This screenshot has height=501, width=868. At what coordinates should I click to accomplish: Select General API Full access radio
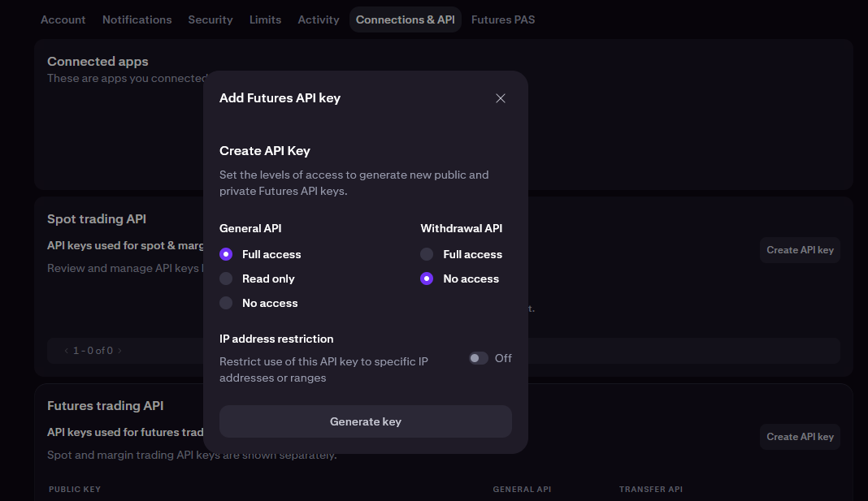pyautogui.click(x=226, y=254)
